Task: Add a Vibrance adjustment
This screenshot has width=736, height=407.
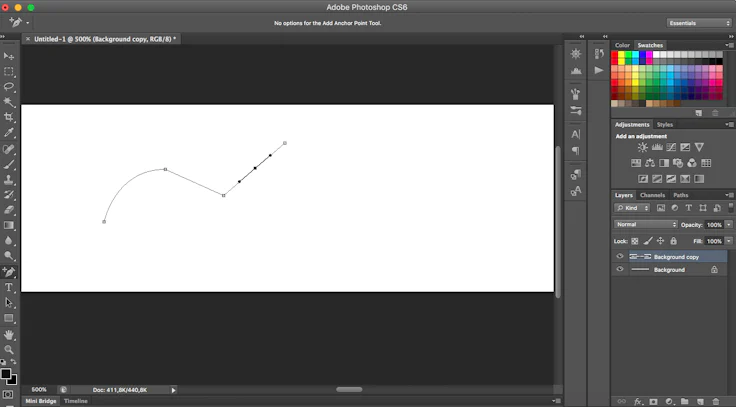Action: pos(699,147)
